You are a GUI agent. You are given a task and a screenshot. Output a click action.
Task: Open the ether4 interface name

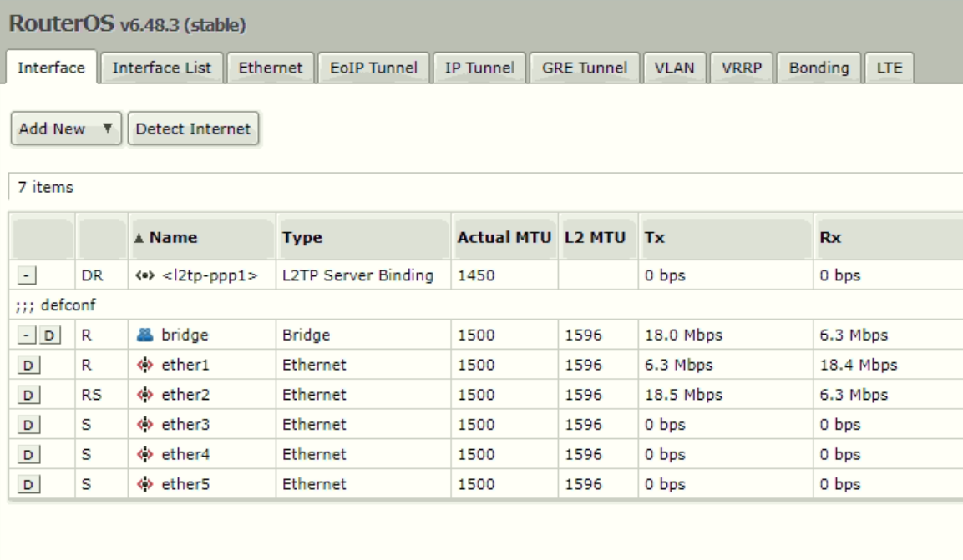[x=185, y=455]
